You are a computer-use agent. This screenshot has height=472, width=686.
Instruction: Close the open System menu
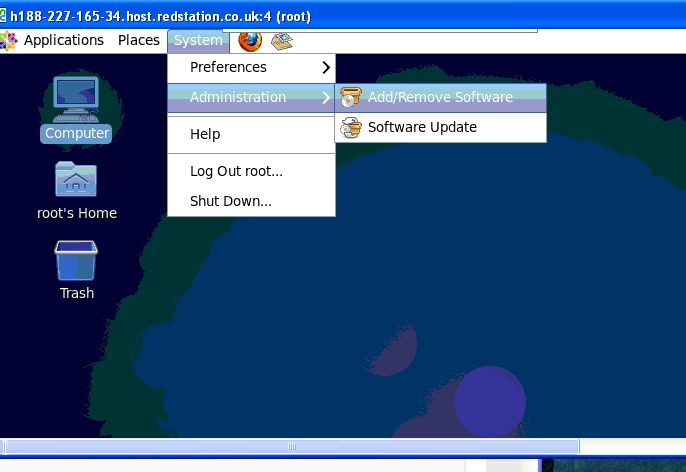click(x=198, y=40)
